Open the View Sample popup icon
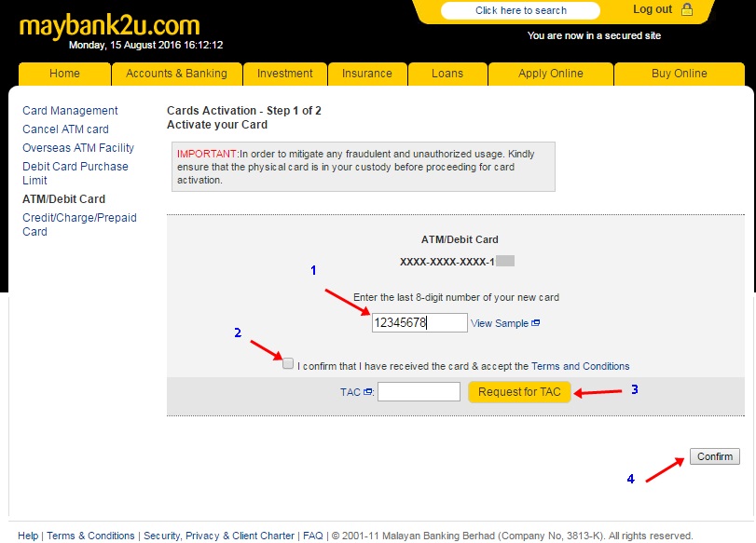The image size is (756, 543). pyautogui.click(x=536, y=323)
